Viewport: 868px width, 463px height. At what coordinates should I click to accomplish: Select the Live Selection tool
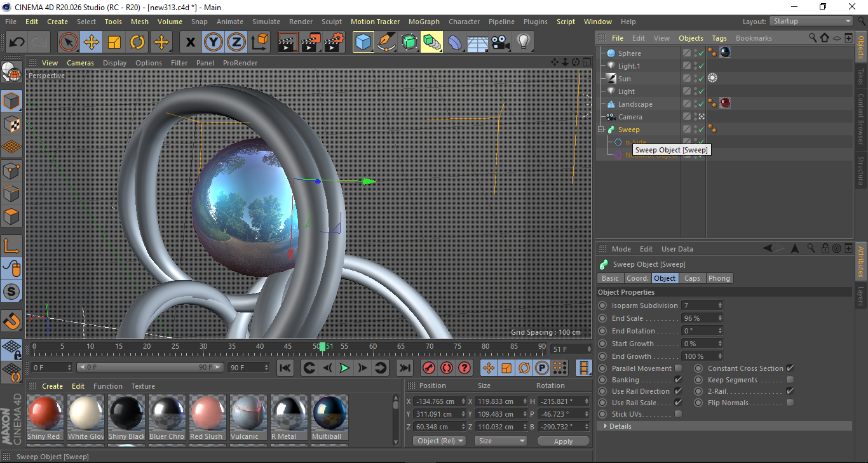coord(69,43)
